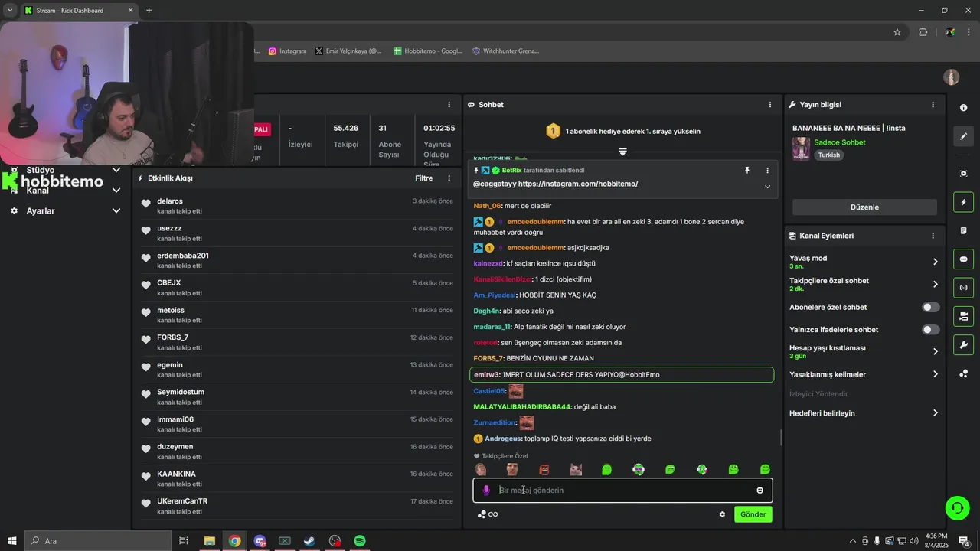Open chat settings gear next to Gönder
980x551 pixels.
(x=722, y=514)
